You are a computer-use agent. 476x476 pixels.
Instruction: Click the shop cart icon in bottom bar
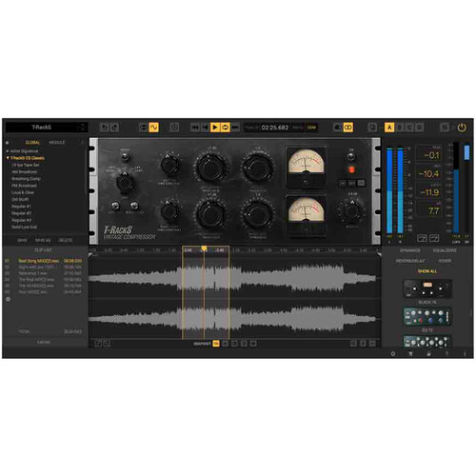(410, 353)
